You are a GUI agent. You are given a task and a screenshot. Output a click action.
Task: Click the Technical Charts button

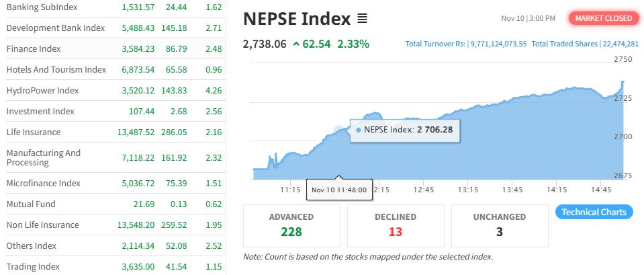594,212
